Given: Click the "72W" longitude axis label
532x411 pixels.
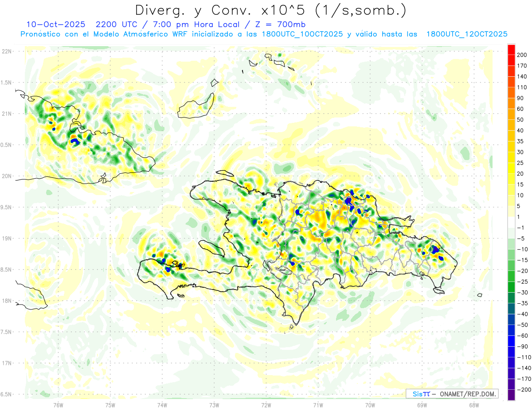Looking at the screenshot, I should pos(266,405).
